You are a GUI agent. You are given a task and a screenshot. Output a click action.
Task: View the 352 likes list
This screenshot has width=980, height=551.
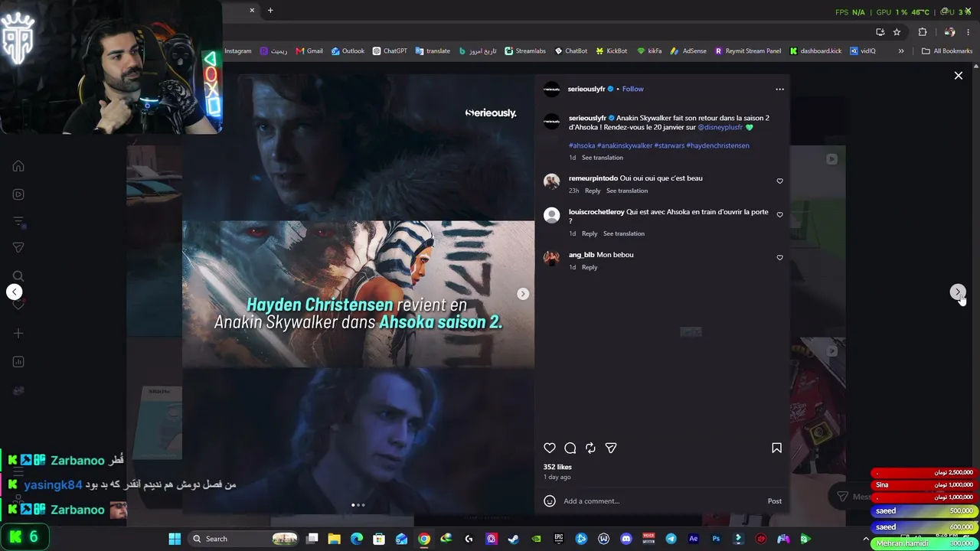pos(557,467)
